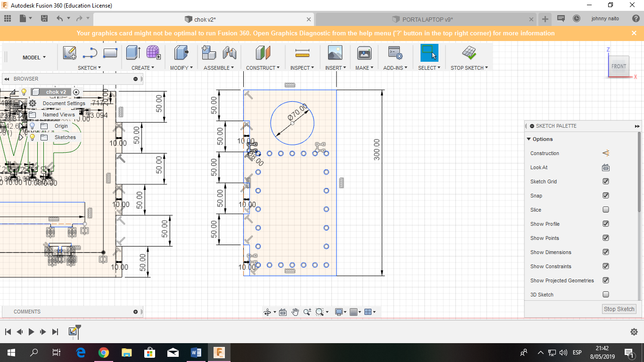Click the Redo arrow icon
Viewport: 644px width, 362px height.
79,19
